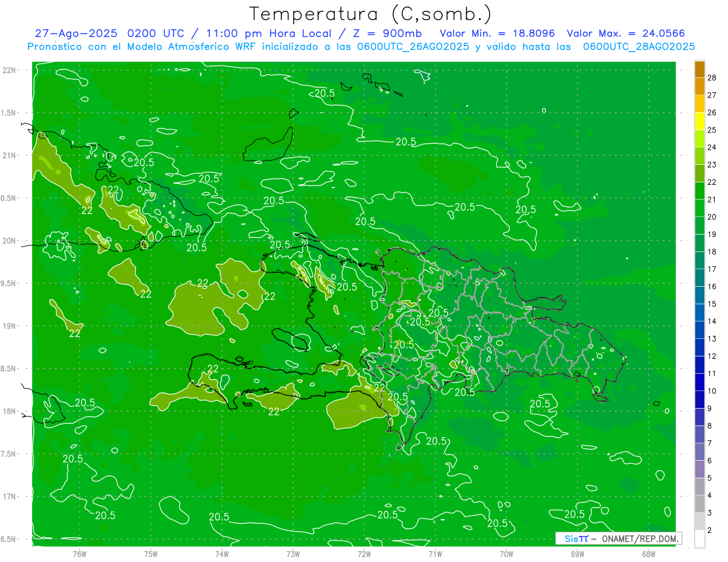Click the '76W' longitude label
Image resolution: width=728 pixels, height=562 pixels.
point(79,554)
